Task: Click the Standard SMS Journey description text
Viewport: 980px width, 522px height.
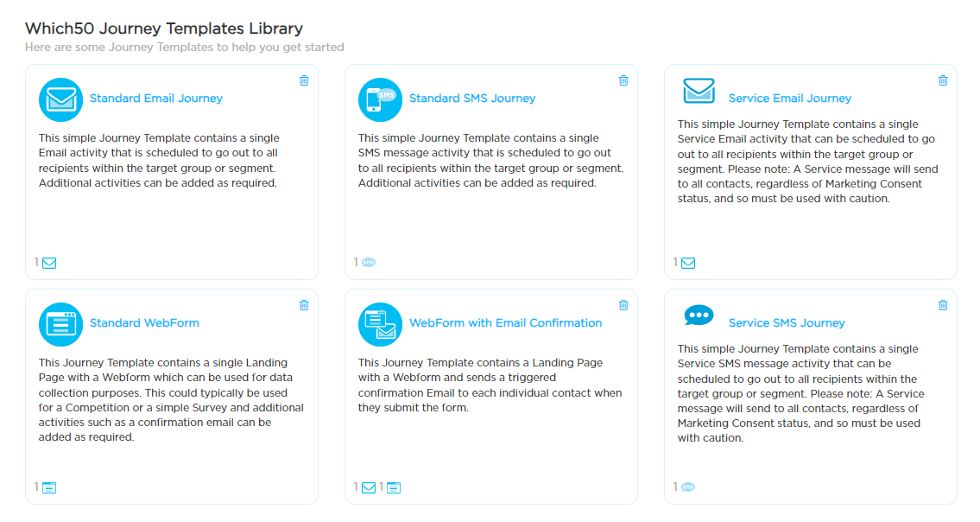Action: 490,160
